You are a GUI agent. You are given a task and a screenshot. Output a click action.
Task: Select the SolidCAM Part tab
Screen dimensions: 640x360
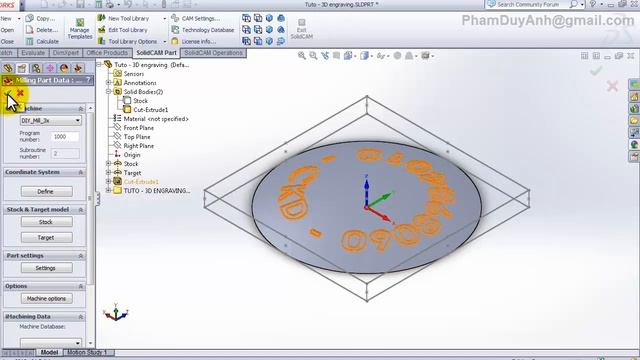(x=156, y=53)
